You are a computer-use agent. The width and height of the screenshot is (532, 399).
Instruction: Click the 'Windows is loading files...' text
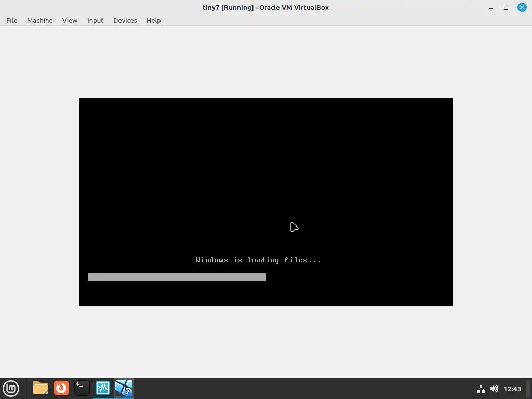258,260
